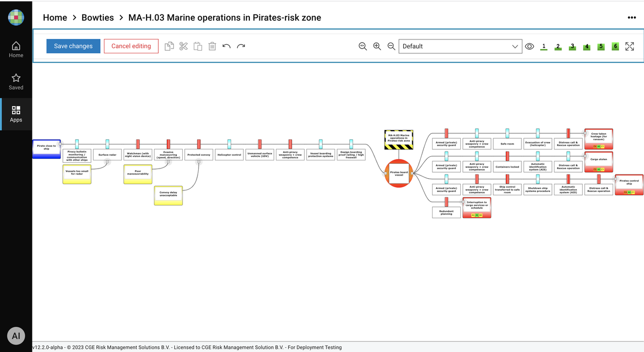Click the delete trash icon
Screen dimensions: 644x352
point(212,46)
